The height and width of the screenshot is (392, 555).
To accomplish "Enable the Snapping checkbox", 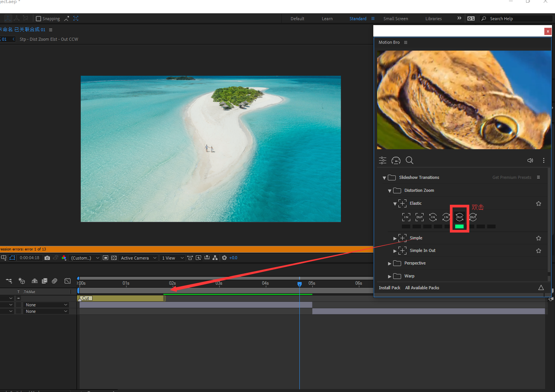I will (38, 19).
